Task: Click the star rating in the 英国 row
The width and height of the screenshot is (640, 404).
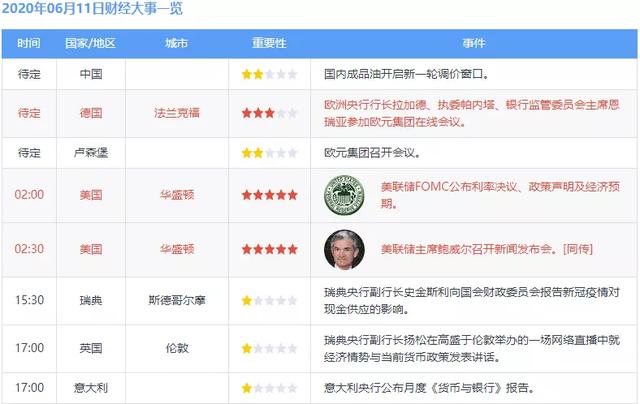Action: pyautogui.click(x=269, y=348)
